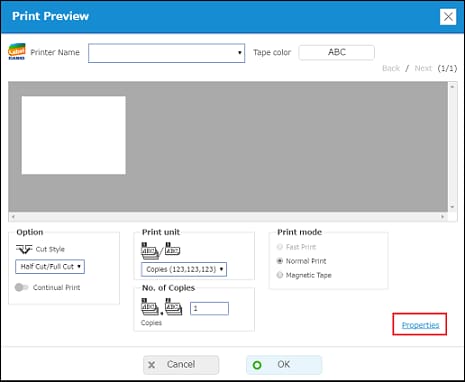Click the X icon on Cancel button
Image resolution: width=465 pixels, height=382 pixels.
tap(152, 365)
